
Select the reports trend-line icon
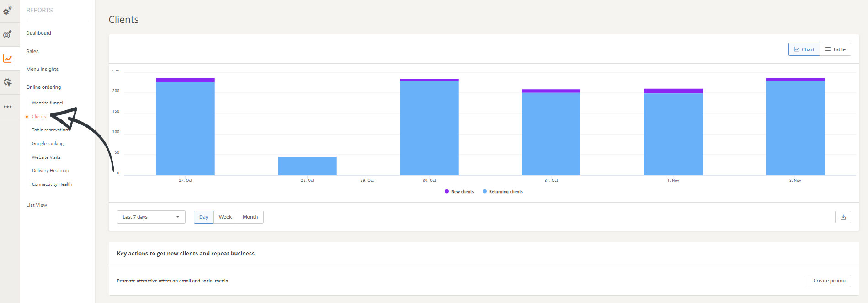click(x=8, y=59)
